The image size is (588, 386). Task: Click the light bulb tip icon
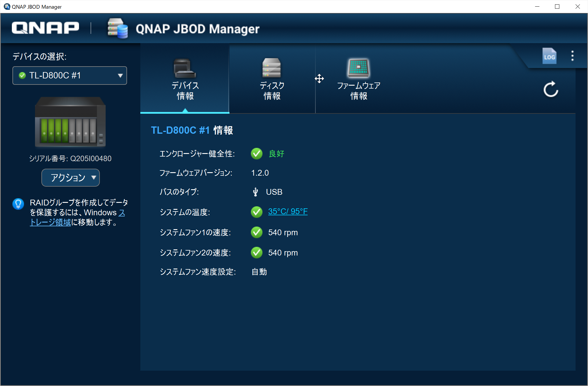(18, 204)
